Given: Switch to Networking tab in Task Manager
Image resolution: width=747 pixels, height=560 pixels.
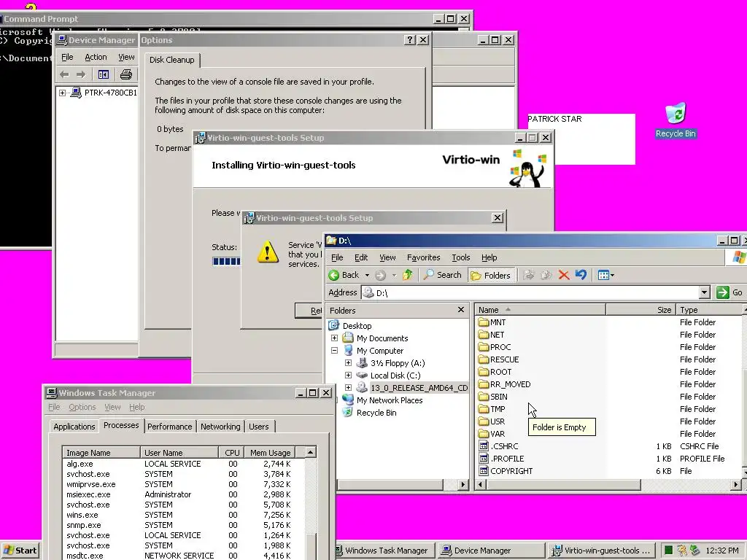Looking at the screenshot, I should 220,427.
